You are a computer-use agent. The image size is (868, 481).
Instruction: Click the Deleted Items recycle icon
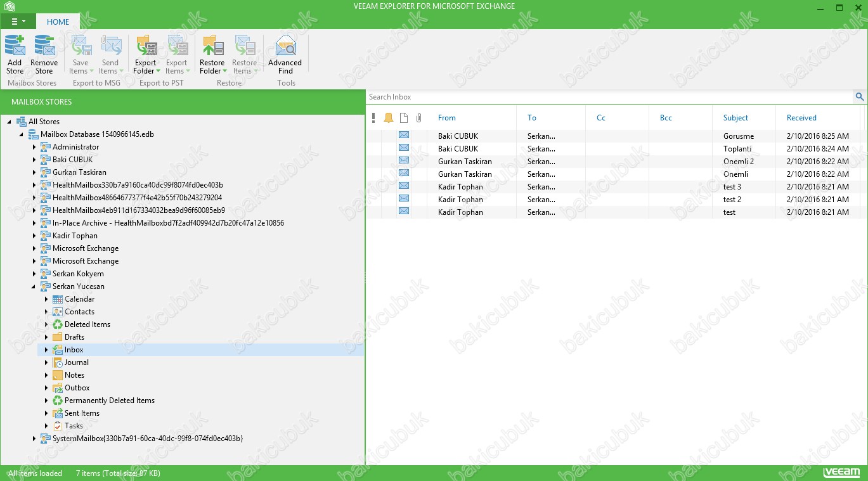click(x=58, y=324)
